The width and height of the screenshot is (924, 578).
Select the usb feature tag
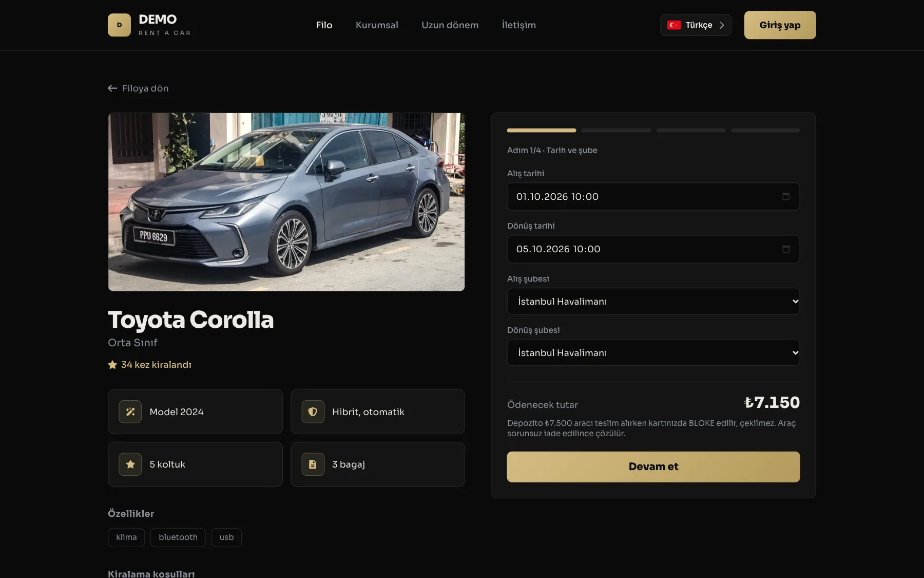[226, 537]
